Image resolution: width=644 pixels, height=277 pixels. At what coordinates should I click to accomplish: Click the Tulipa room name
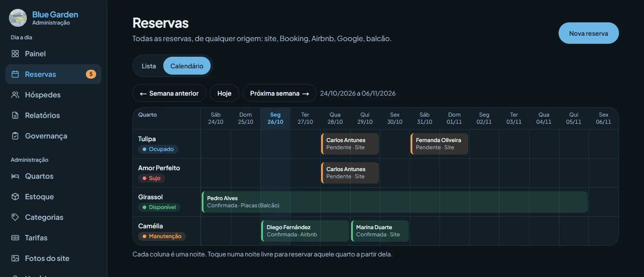[x=147, y=139]
